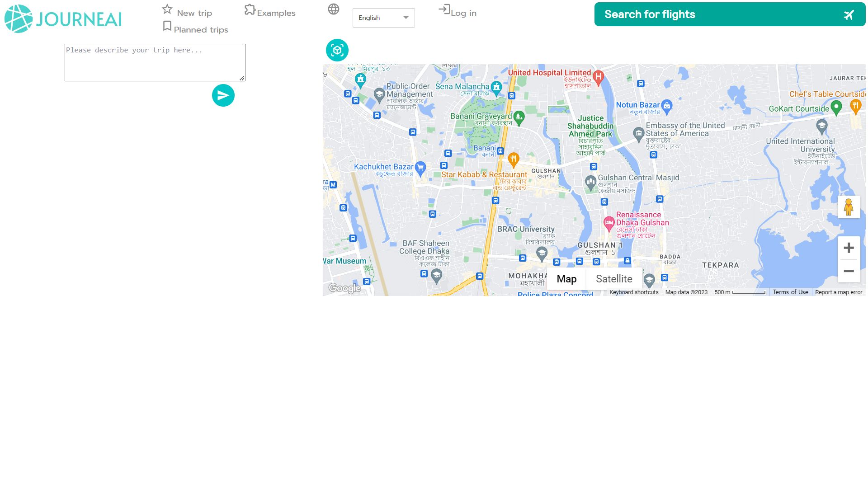The image size is (868, 488).
Task: Select the Banani Graveyard marker
Action: pos(519,117)
